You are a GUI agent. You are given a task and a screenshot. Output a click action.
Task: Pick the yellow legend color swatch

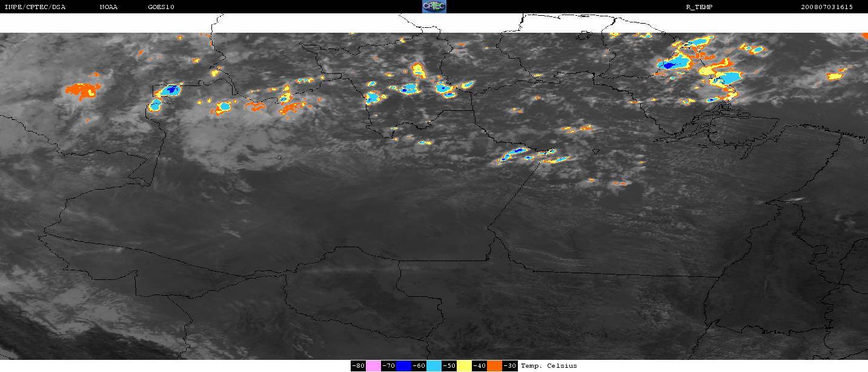click(x=464, y=366)
